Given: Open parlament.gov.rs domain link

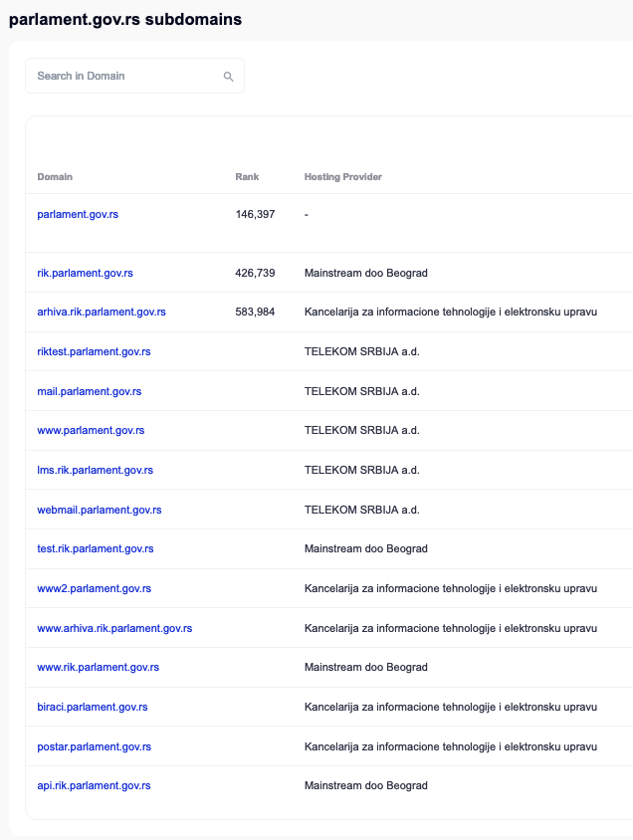Looking at the screenshot, I should coord(78,214).
